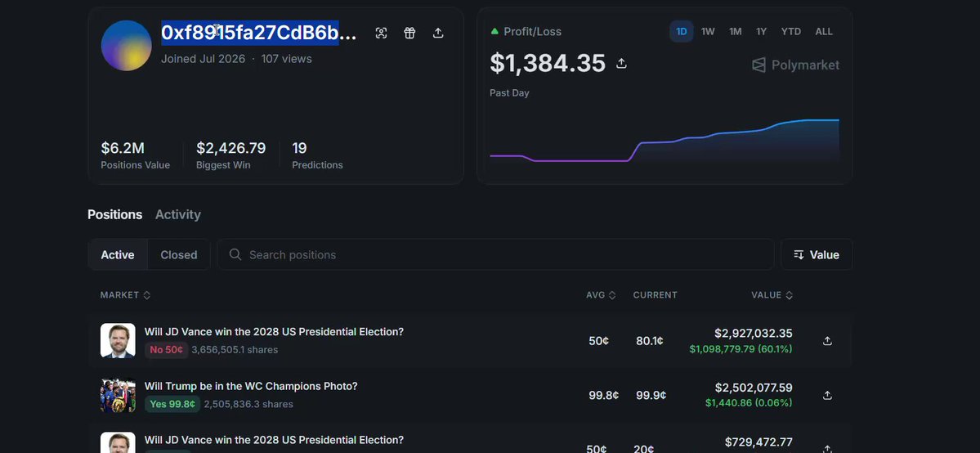Image resolution: width=980 pixels, height=453 pixels.
Task: Select the 1W profit range
Action: pos(708,31)
